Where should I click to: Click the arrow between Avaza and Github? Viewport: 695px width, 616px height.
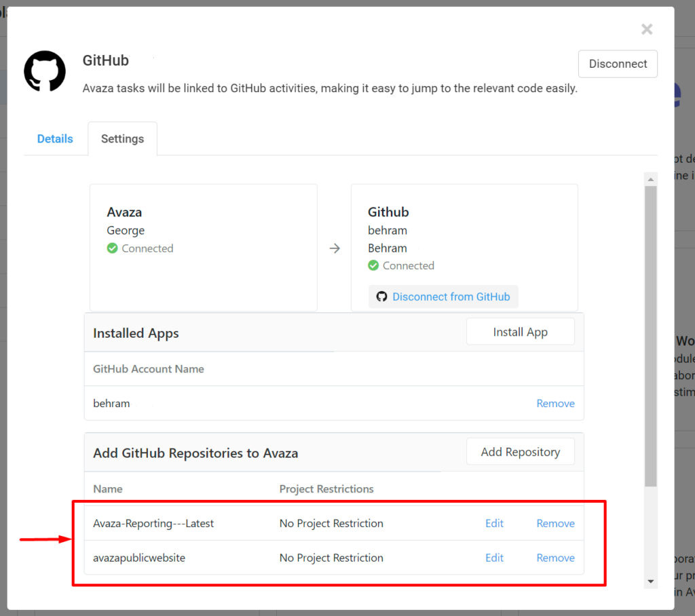(335, 248)
